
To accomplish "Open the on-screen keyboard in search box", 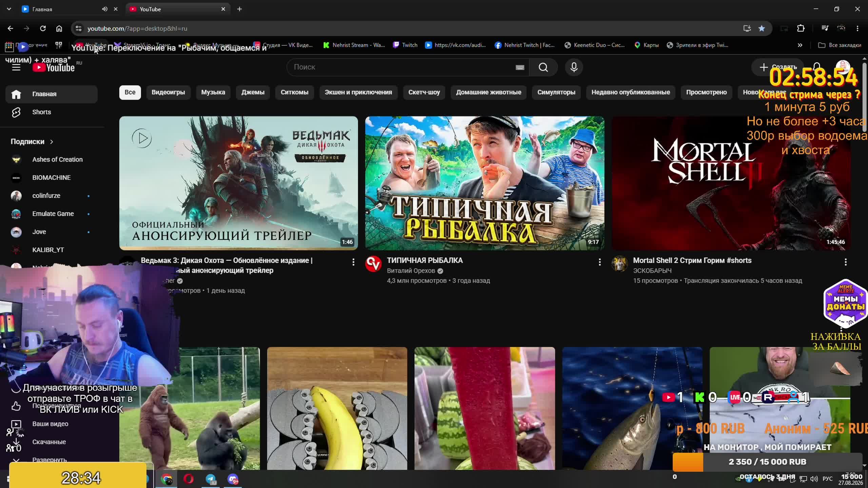I will click(x=520, y=67).
